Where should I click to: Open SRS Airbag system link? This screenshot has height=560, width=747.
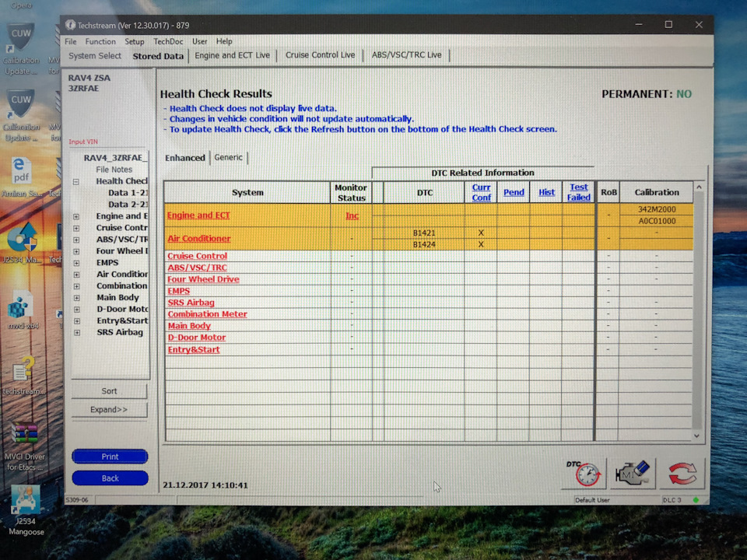tap(191, 303)
